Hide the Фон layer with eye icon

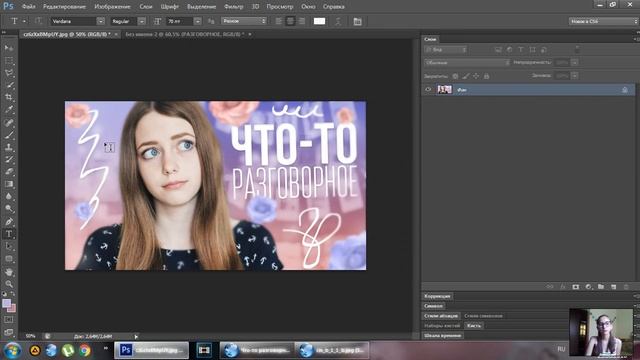428,89
